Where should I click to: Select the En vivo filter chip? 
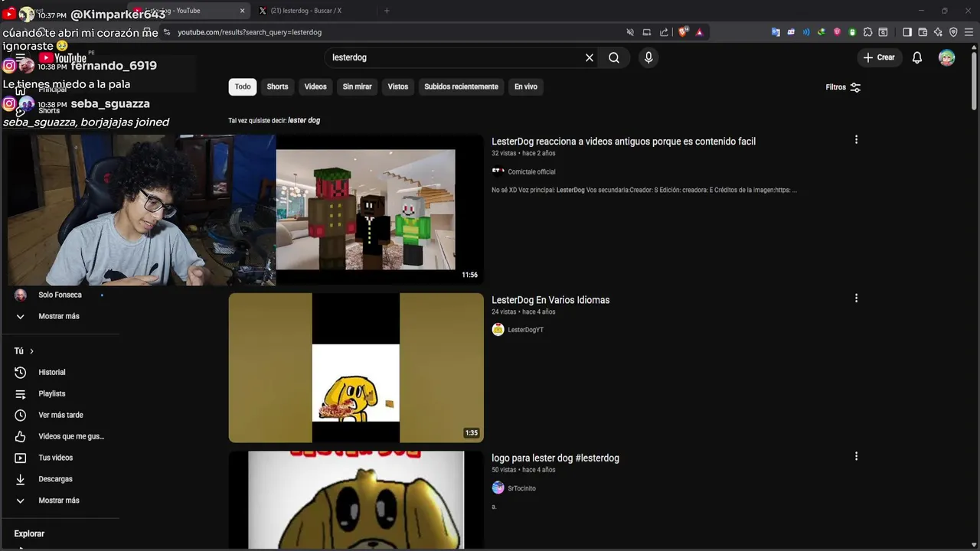pos(525,86)
